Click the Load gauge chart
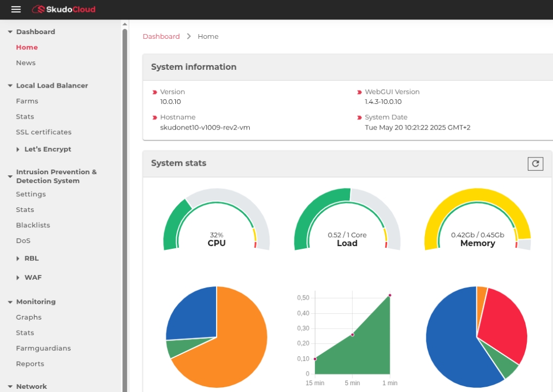 pyautogui.click(x=347, y=220)
